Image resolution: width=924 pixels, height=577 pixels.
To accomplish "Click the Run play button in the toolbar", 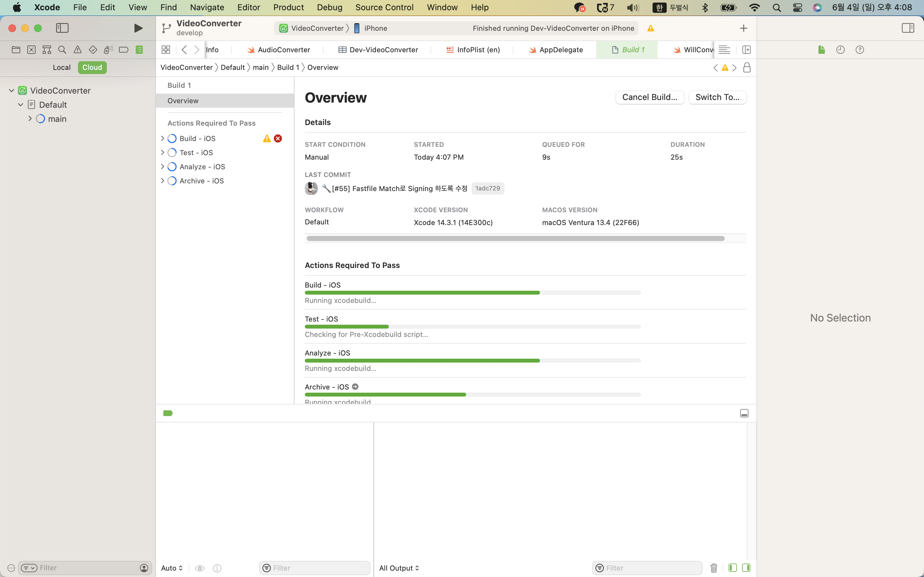I will pos(138,28).
